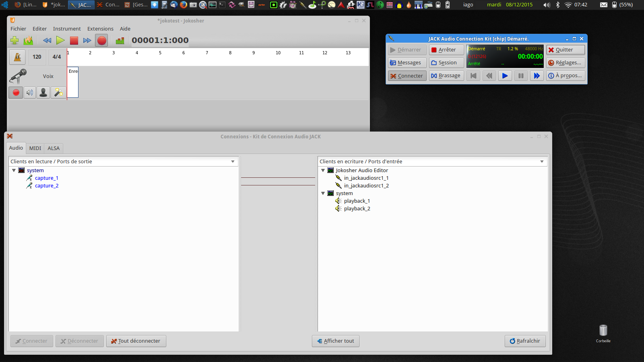Open the À propos dialog

pyautogui.click(x=566, y=76)
